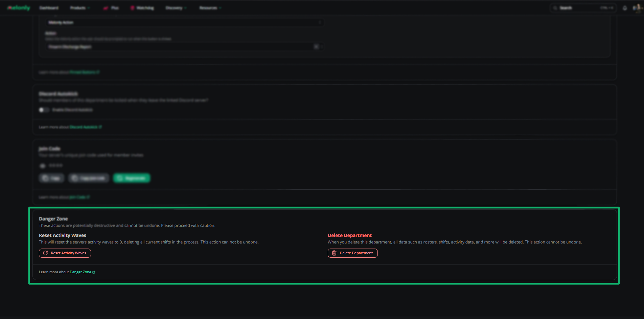Open the Danger Zone learn more link
Screen dimensions: 644x319
tap(83, 272)
